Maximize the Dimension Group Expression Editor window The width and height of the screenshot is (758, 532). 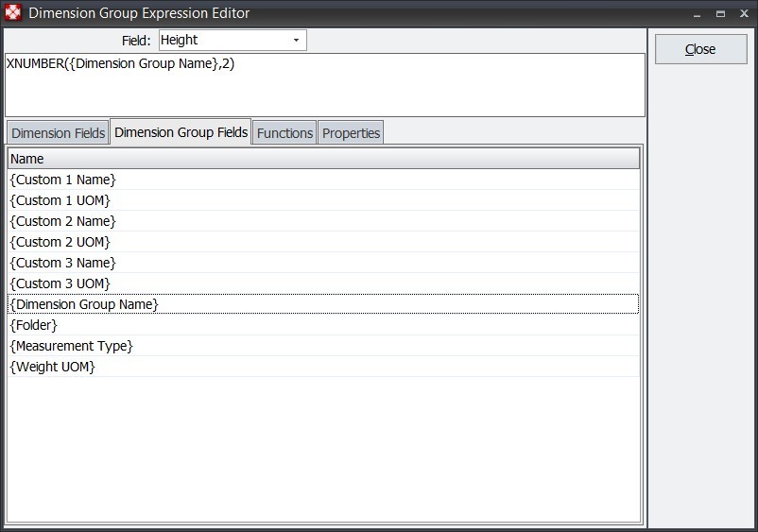pos(720,14)
